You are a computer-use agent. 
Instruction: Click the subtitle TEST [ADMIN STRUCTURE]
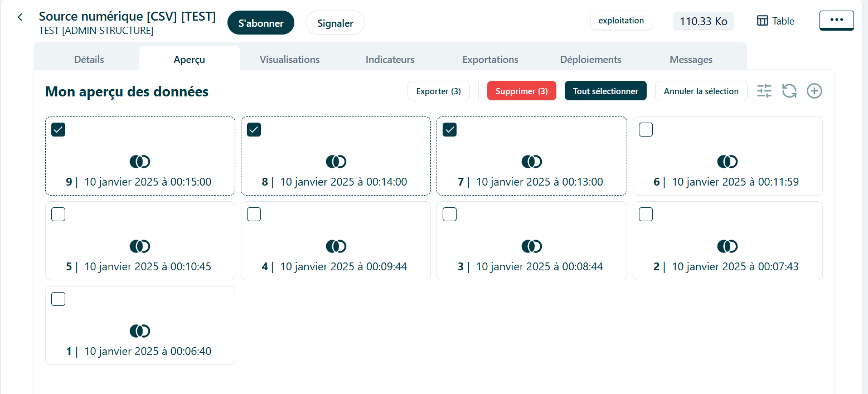click(96, 31)
